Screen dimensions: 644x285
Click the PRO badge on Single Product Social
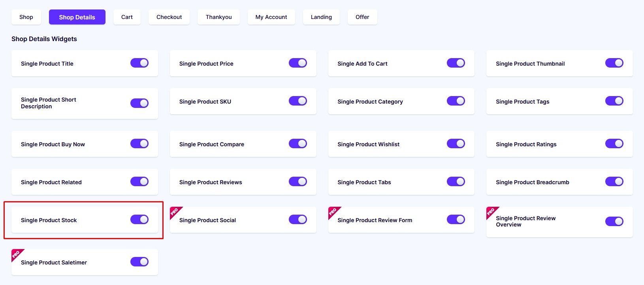(x=175, y=212)
